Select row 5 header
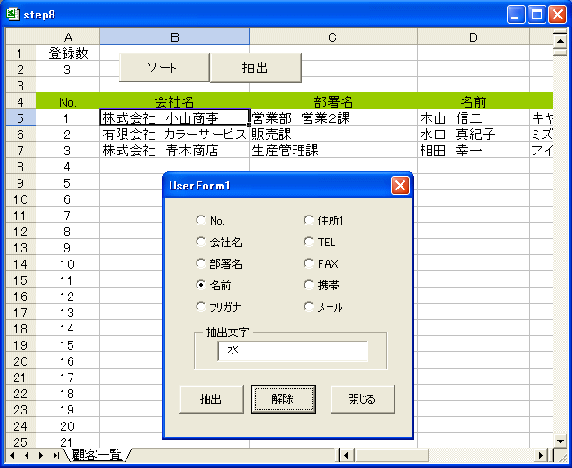The image size is (572, 468). (x=20, y=118)
